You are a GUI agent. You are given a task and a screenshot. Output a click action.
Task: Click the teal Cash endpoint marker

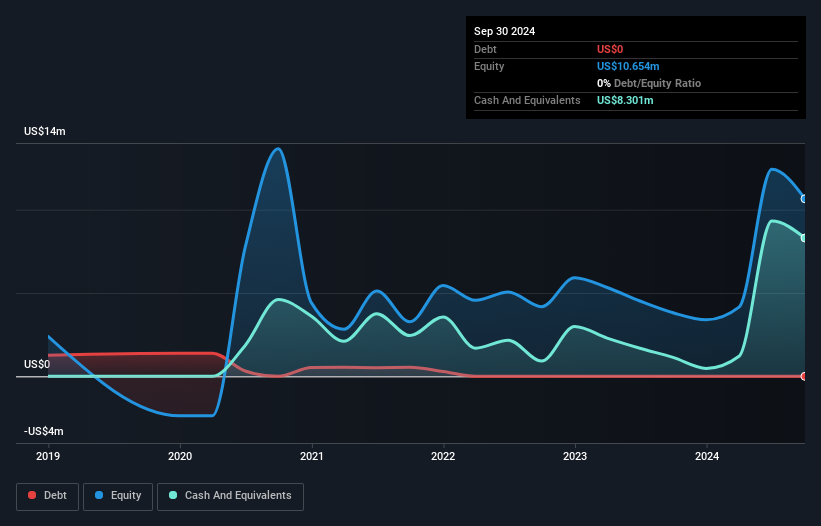[804, 238]
